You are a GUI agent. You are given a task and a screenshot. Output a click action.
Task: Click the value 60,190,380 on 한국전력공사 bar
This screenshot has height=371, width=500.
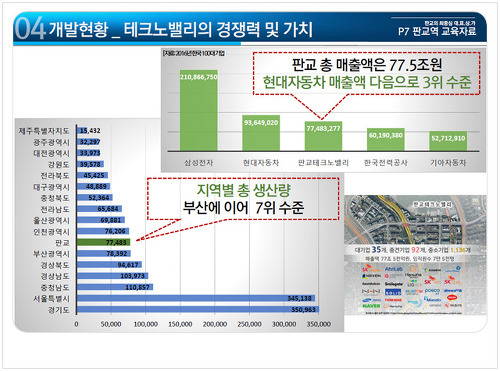pyautogui.click(x=386, y=135)
